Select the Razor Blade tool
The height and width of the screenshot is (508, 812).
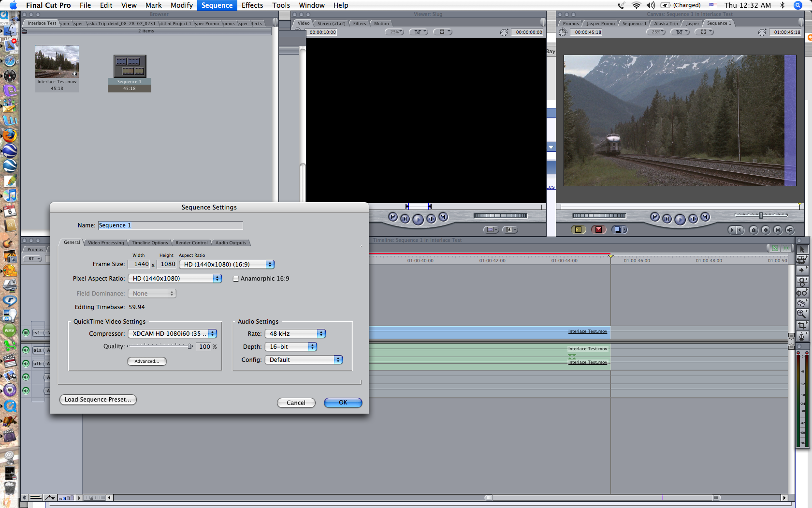pyautogui.click(x=802, y=303)
